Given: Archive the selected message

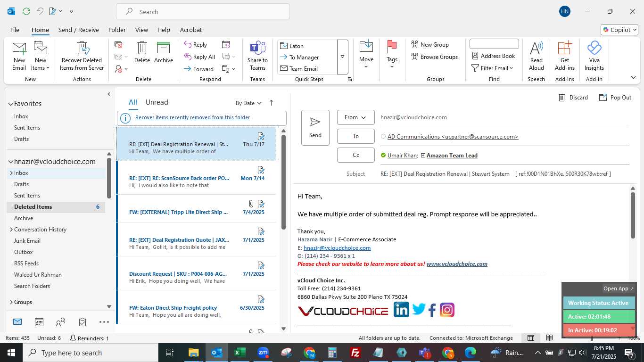Looking at the screenshot, I should point(164,52).
